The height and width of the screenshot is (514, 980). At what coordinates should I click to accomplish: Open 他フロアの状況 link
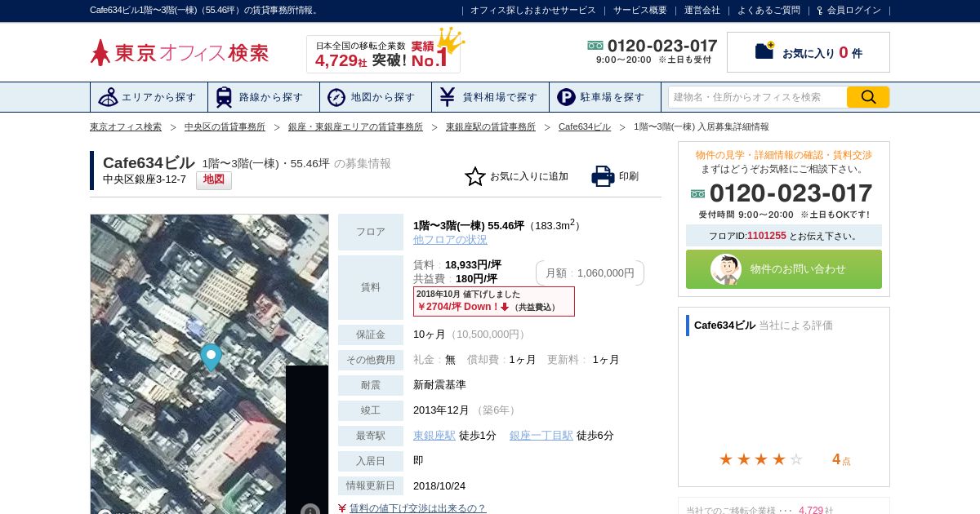[x=450, y=240]
